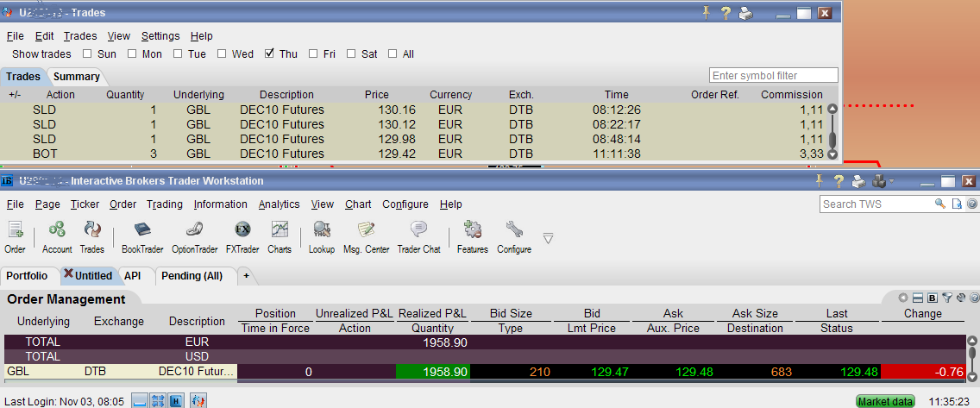Image resolution: width=980 pixels, height=408 pixels.
Task: Open the Analytics menu
Action: [279, 204]
